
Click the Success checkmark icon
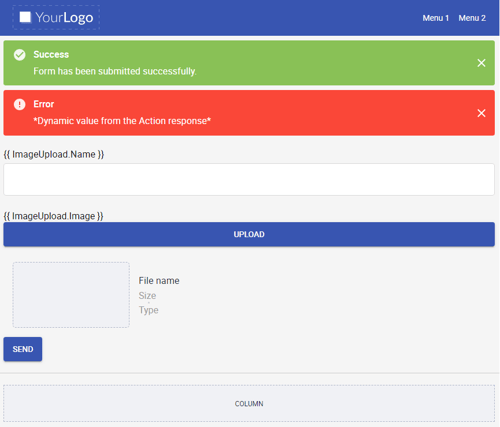click(x=20, y=55)
